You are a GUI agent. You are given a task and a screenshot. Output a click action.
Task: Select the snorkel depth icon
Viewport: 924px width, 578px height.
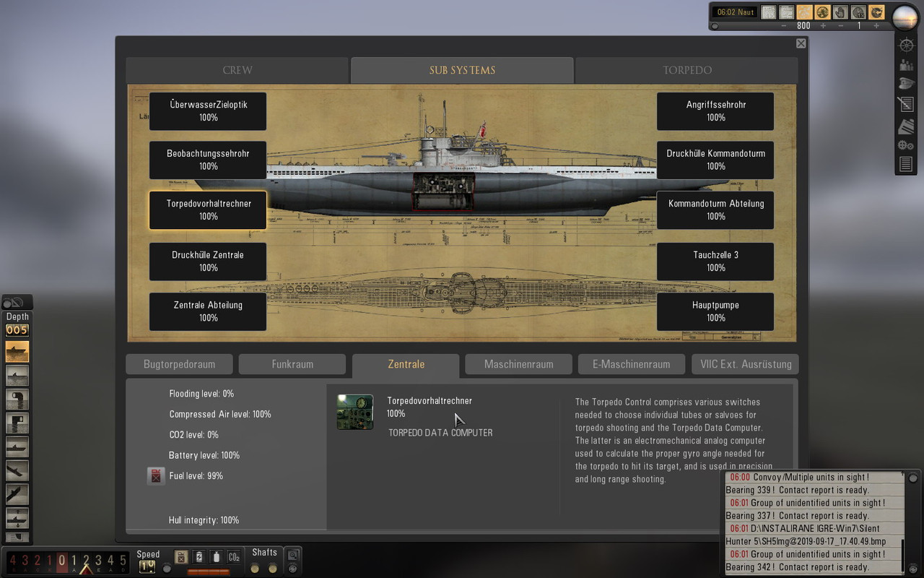click(17, 399)
